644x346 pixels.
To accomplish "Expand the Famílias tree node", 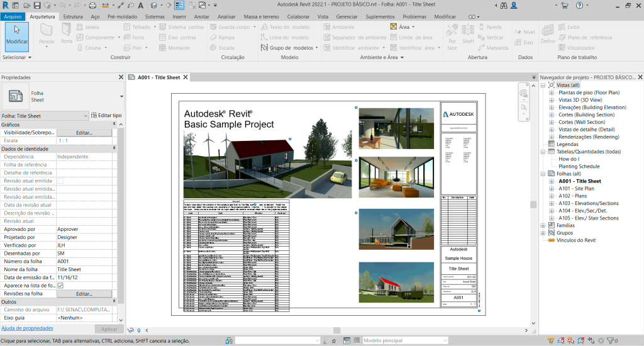I will [x=543, y=225].
